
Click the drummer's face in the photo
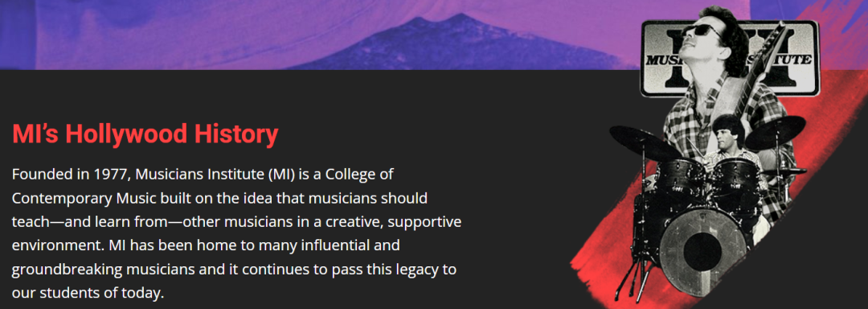point(726,139)
